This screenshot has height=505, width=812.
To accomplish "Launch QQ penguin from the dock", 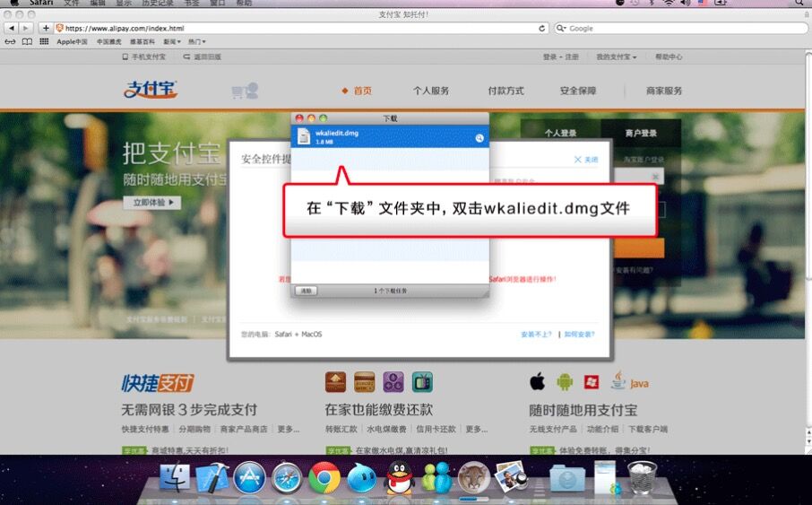I will click(x=399, y=477).
